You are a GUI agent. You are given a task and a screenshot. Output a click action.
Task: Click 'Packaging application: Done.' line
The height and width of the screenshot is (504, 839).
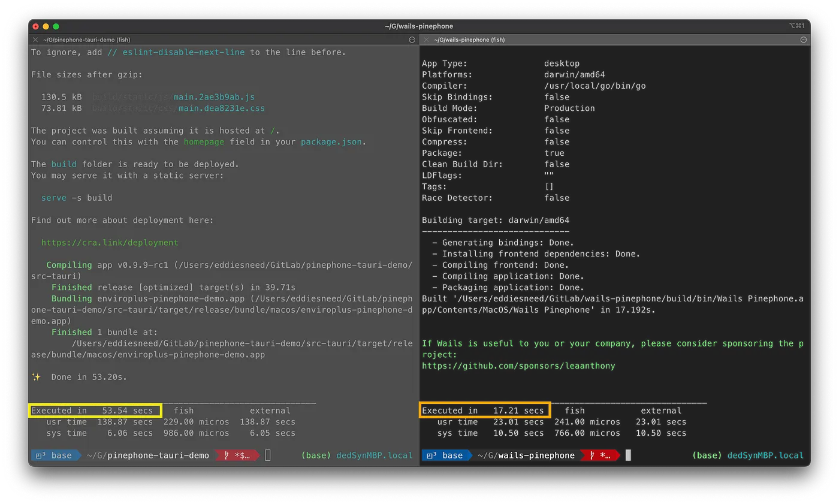[x=508, y=288]
